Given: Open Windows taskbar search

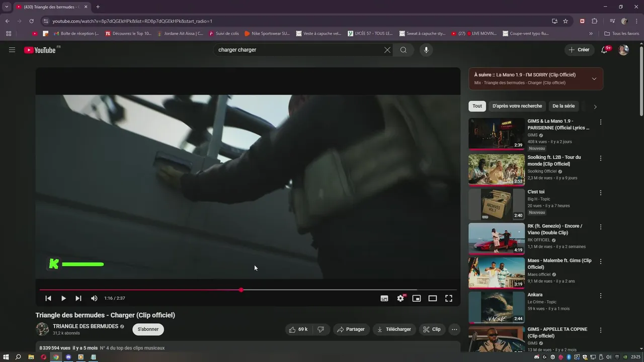Looking at the screenshot, I should (x=18, y=357).
